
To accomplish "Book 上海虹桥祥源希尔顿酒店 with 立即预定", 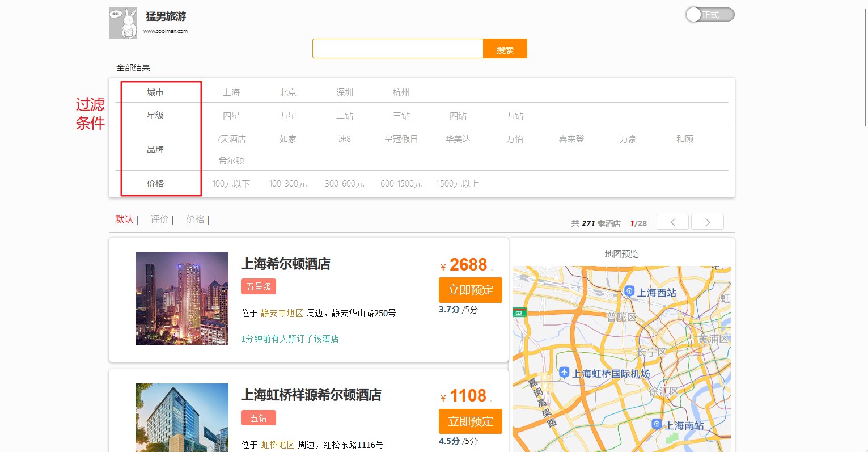I will tap(471, 421).
